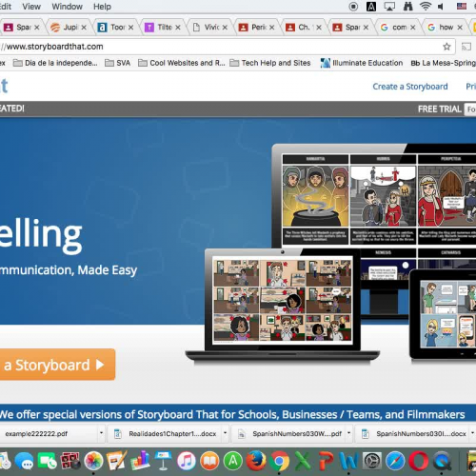Open iTunes from the dock
476x476 pixels.
pos(187,461)
